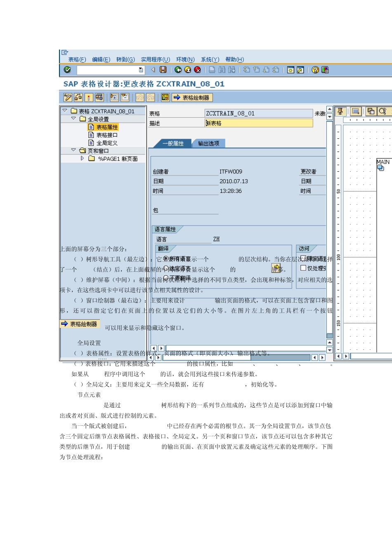Click the Test form icon
Viewport: 392px width, 555px height.
(99, 97)
